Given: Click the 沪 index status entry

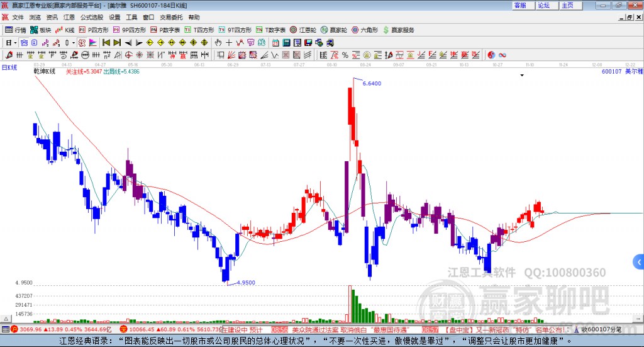Looking at the screenshot, I should [x=62, y=329].
